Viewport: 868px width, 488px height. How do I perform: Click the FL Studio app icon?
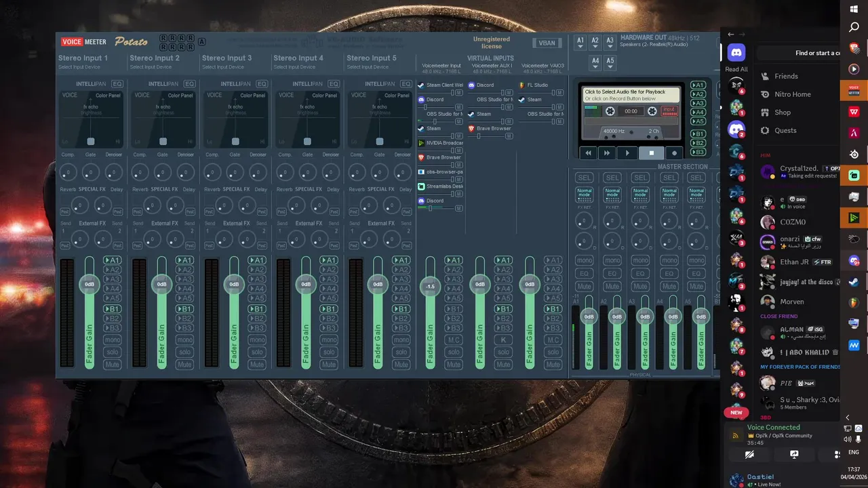point(521,85)
